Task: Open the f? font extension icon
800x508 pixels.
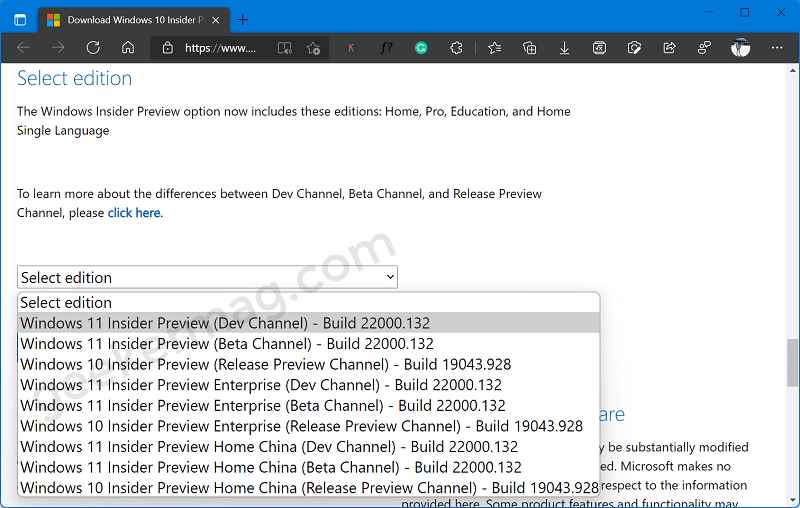Action: pos(386,48)
